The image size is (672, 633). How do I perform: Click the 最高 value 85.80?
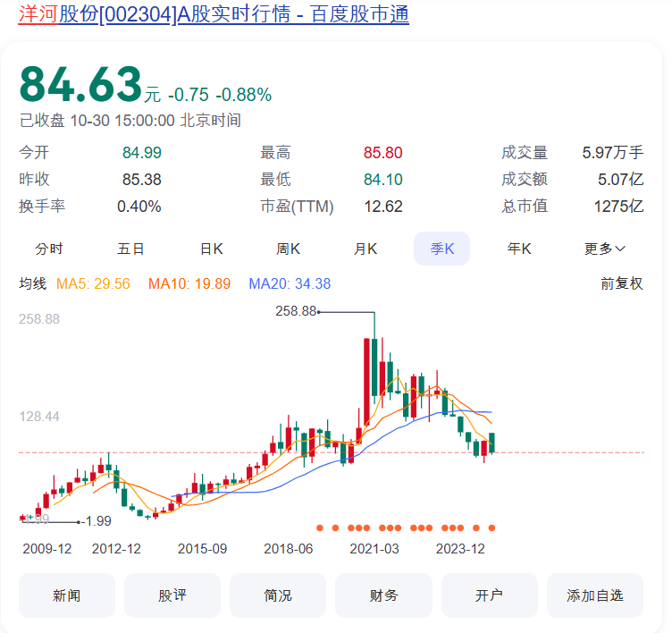(383, 153)
